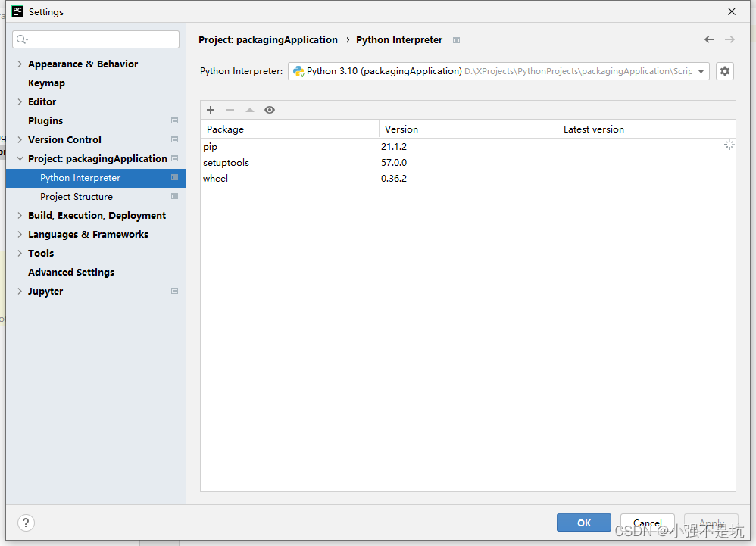Viewport: 756px width, 546px height.
Task: Toggle the show early releases eye icon
Action: point(270,110)
